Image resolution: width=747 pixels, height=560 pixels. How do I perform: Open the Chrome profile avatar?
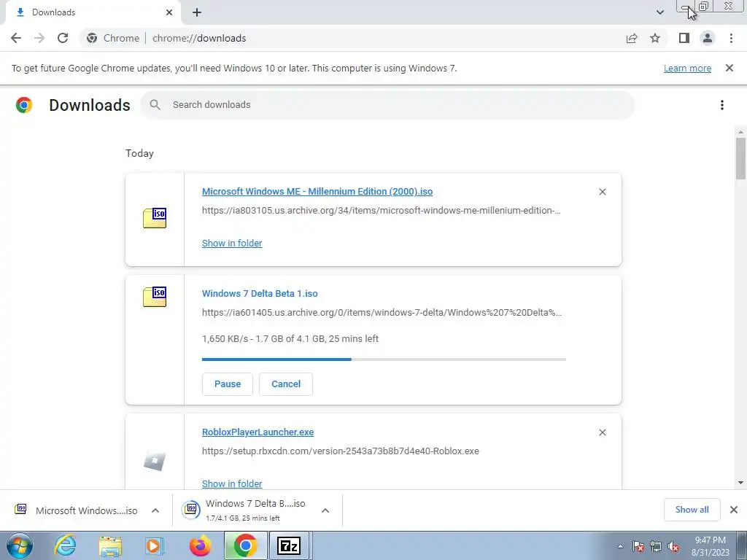708,38
